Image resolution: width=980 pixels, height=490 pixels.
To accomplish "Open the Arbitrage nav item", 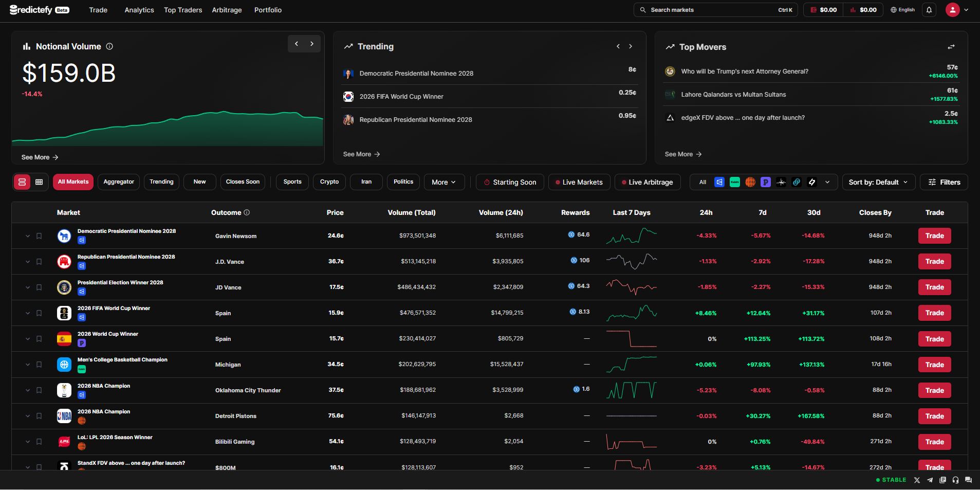I will pos(227,10).
